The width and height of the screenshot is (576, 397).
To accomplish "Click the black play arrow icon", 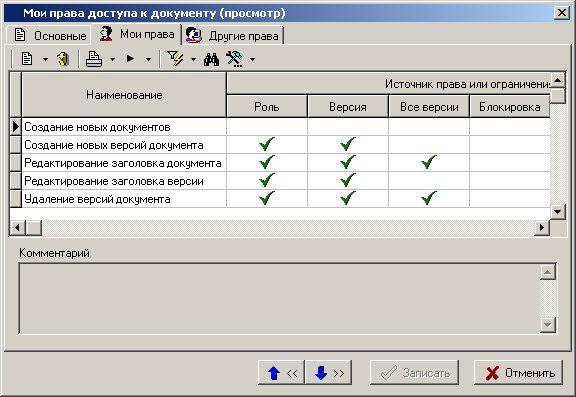I will tap(130, 59).
